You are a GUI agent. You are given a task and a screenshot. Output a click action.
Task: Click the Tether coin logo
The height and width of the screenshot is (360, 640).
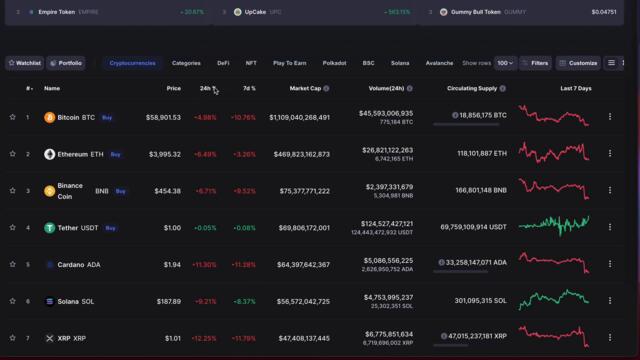pyautogui.click(x=49, y=228)
